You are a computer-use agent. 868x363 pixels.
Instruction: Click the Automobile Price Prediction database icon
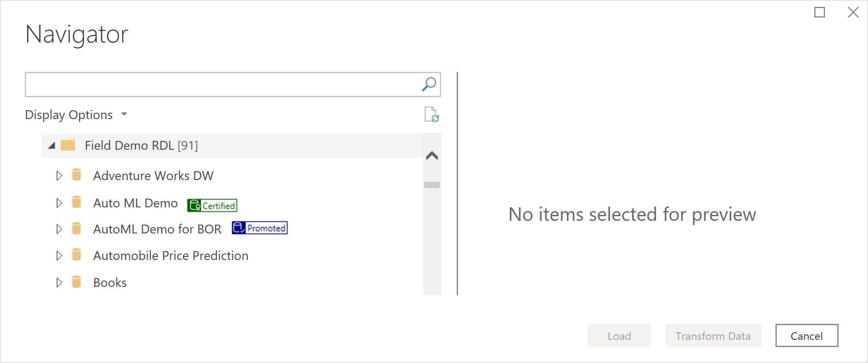click(x=77, y=255)
